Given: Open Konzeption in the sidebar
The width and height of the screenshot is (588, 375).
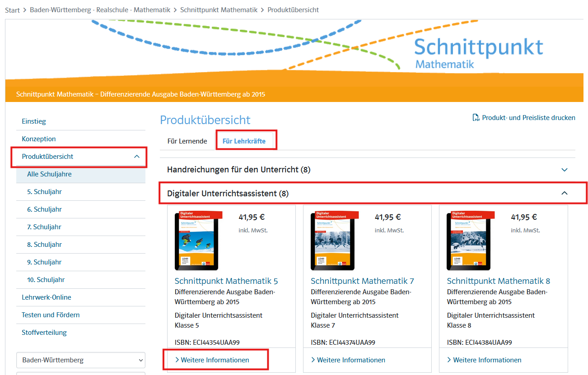Looking at the screenshot, I should point(39,139).
